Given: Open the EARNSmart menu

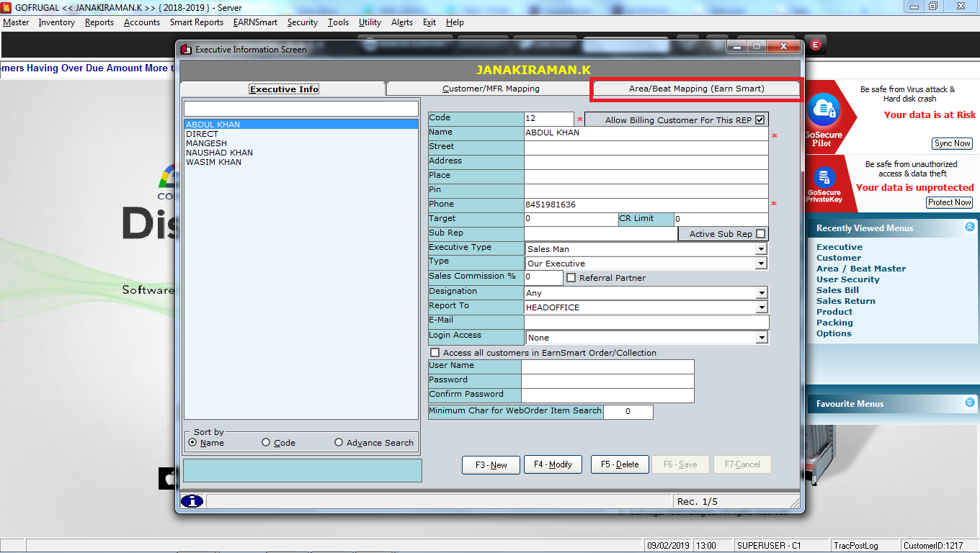Looking at the screenshot, I should pyautogui.click(x=255, y=22).
